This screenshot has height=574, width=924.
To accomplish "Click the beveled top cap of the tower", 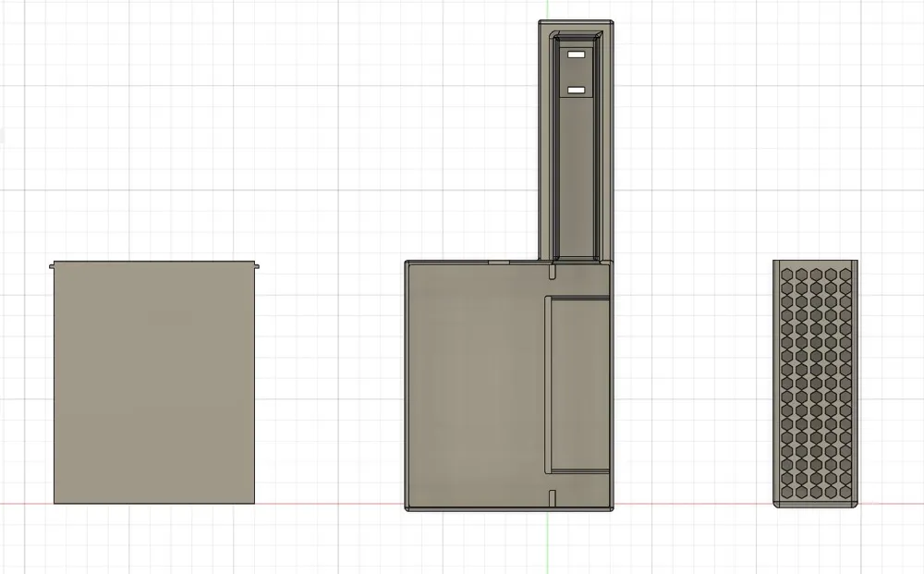I will click(576, 23).
